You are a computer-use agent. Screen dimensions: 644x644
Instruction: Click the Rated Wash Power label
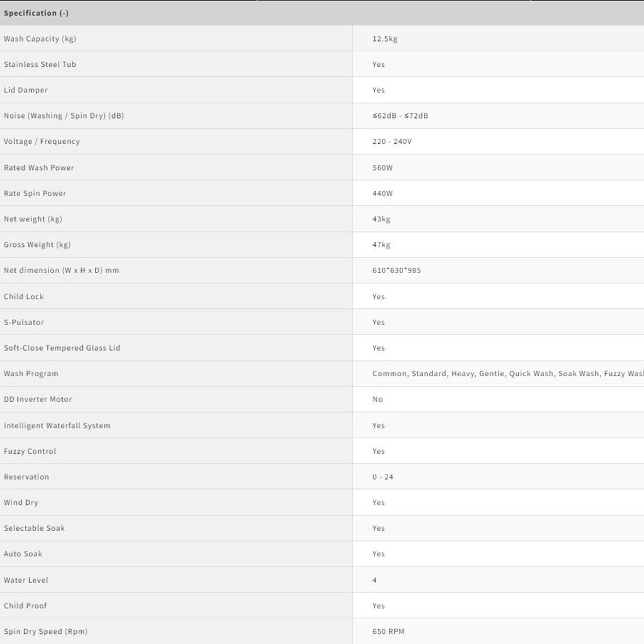(39, 168)
